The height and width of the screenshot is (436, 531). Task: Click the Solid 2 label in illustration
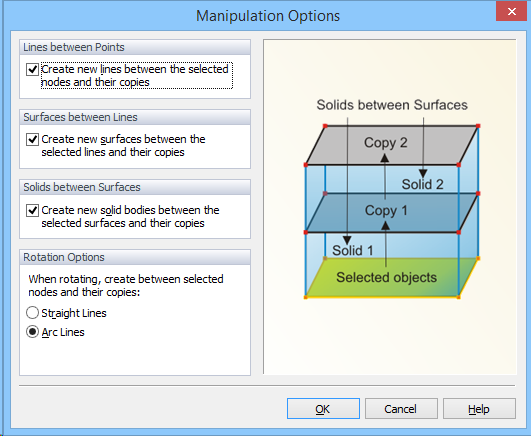[422, 184]
